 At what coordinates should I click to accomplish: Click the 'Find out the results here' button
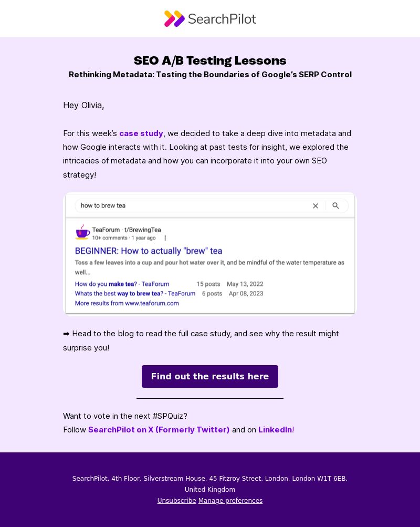pos(210,376)
